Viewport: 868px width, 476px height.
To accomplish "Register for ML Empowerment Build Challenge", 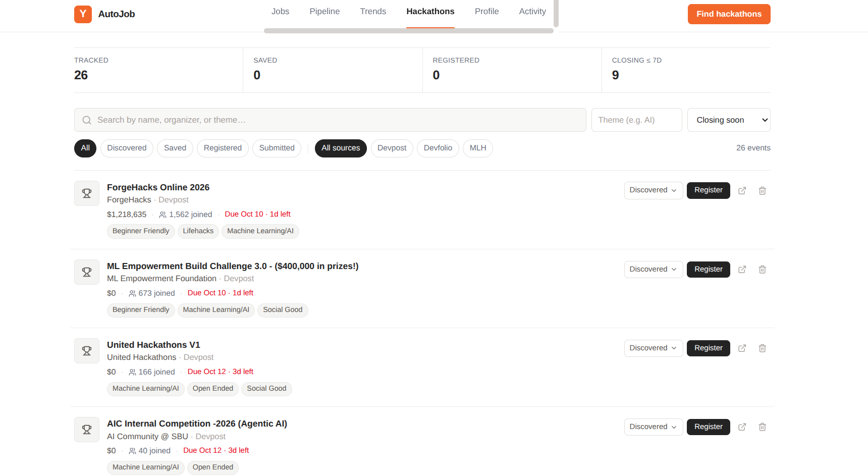I will [708, 270].
